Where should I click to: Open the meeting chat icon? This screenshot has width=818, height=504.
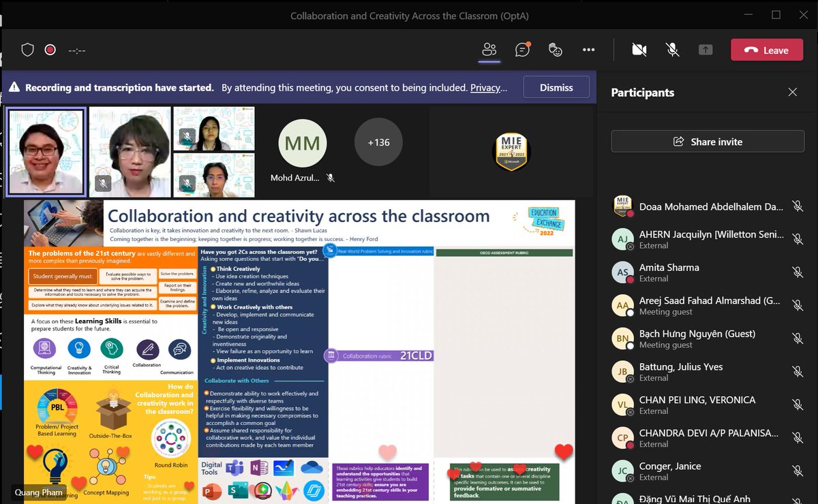pos(523,50)
